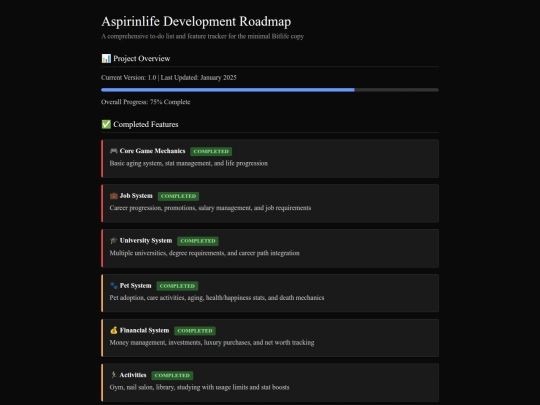This screenshot has width=540, height=405.
Task: Click the COMPLETED badge on Pet System
Action: pos(177,286)
